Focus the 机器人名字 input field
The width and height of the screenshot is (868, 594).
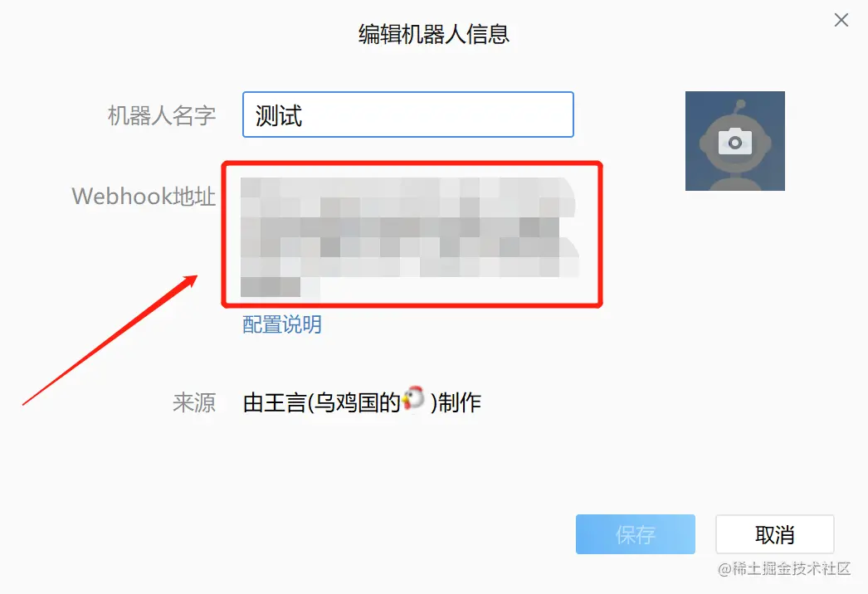click(x=408, y=114)
